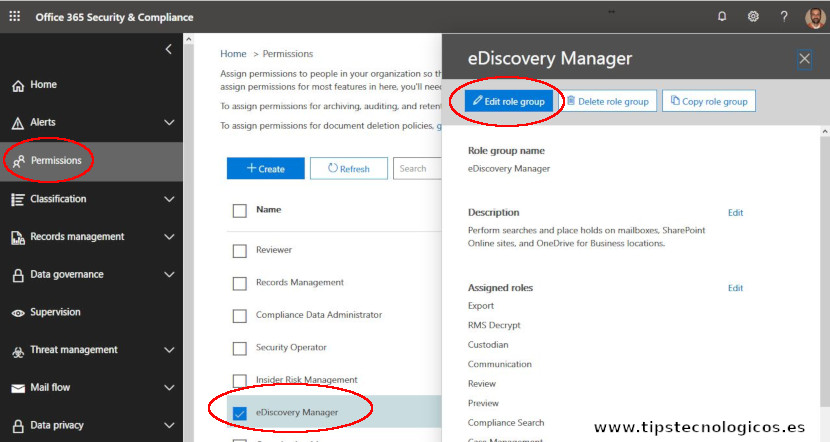Image resolution: width=830 pixels, height=442 pixels.
Task: Check the Reviewer checkbox
Action: [239, 250]
